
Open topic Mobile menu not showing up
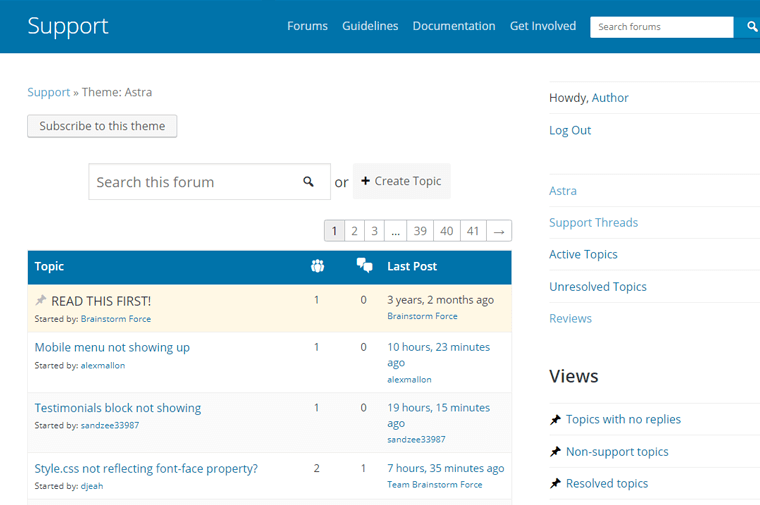tap(112, 347)
